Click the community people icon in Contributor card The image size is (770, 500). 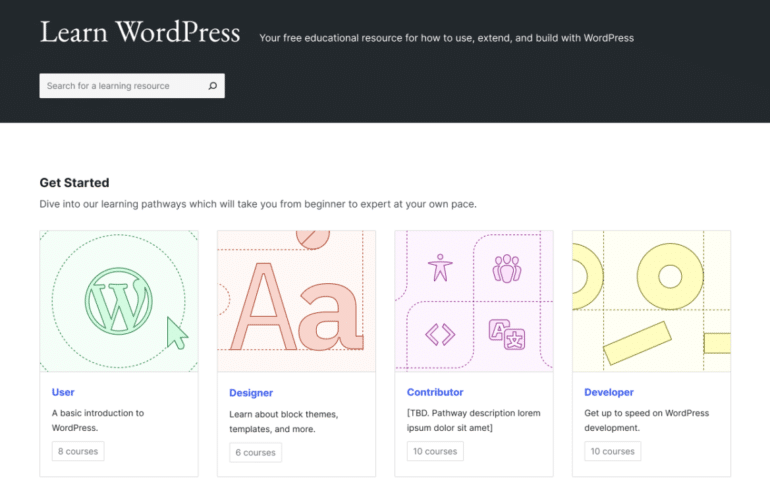[x=507, y=269]
